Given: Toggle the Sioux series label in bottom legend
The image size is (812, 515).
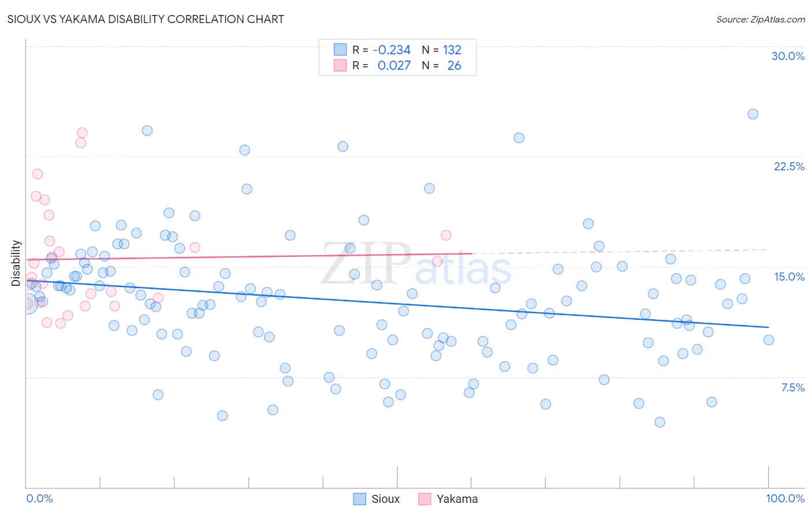Looking at the screenshot, I should pyautogui.click(x=386, y=499).
